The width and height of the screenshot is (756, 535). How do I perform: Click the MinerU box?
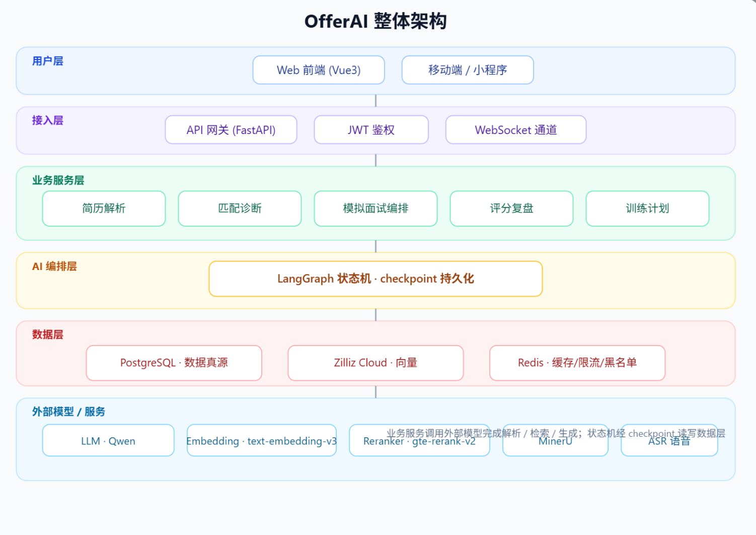556,441
